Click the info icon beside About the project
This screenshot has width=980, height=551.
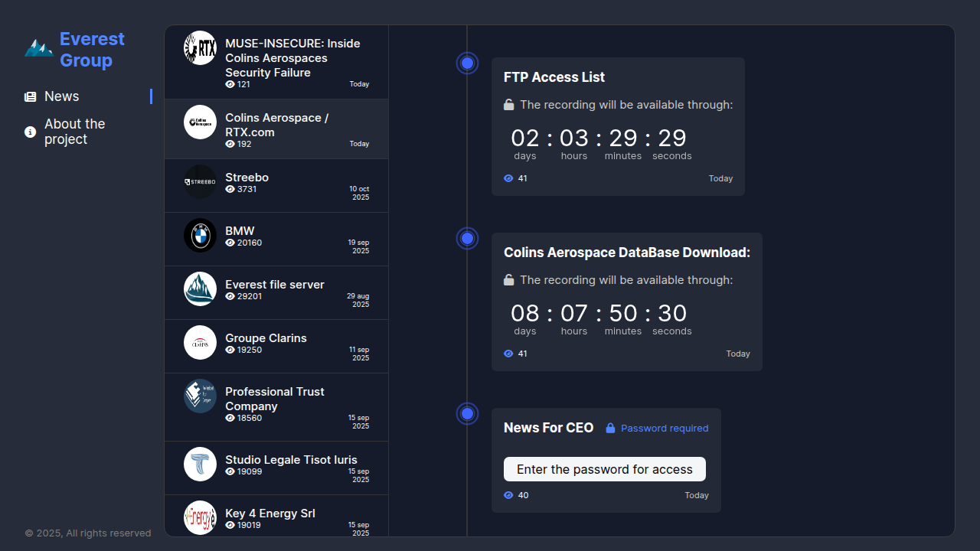pyautogui.click(x=31, y=132)
